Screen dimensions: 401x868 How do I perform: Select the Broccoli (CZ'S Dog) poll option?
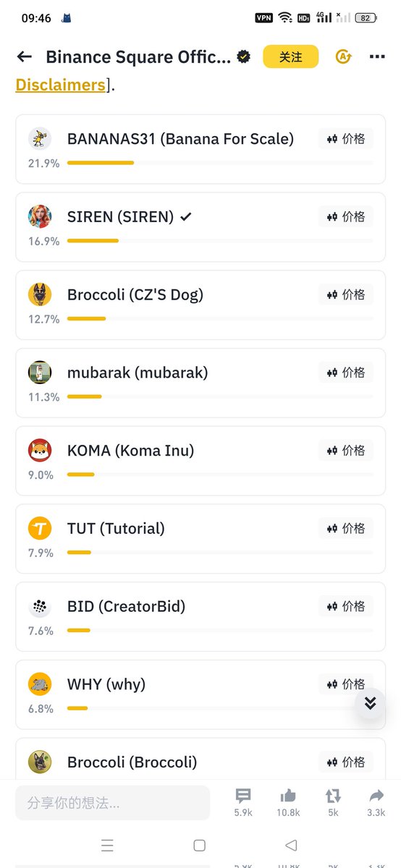(200, 305)
